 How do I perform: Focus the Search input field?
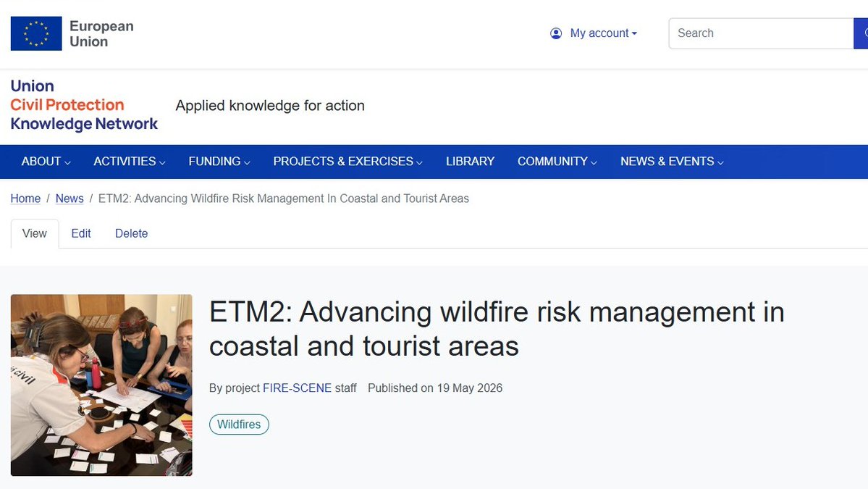coord(761,33)
